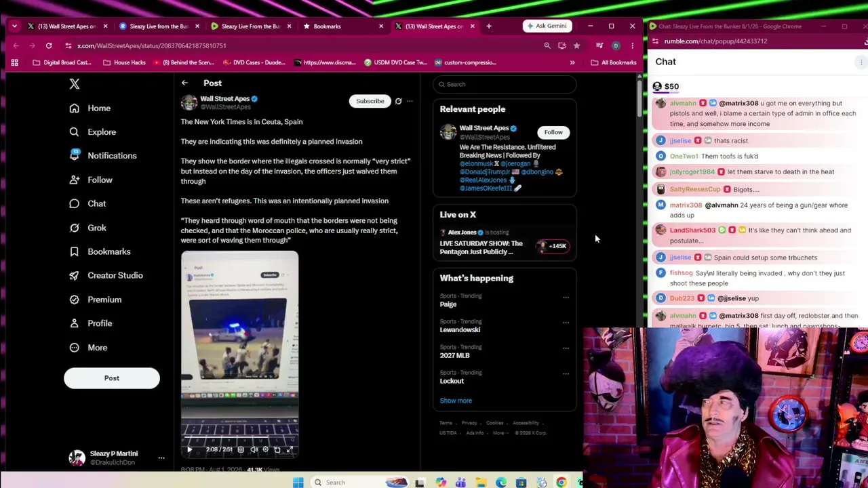
Task: Open All Bookmarks folder
Action: [x=614, y=63]
